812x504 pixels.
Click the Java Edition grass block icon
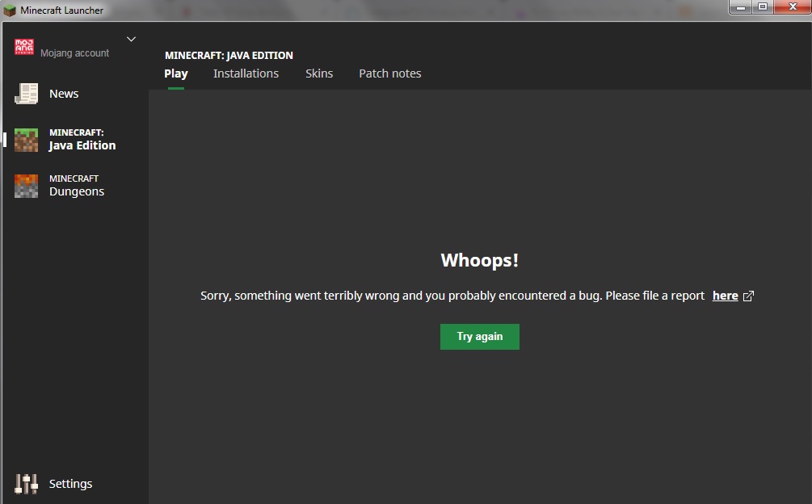26,140
